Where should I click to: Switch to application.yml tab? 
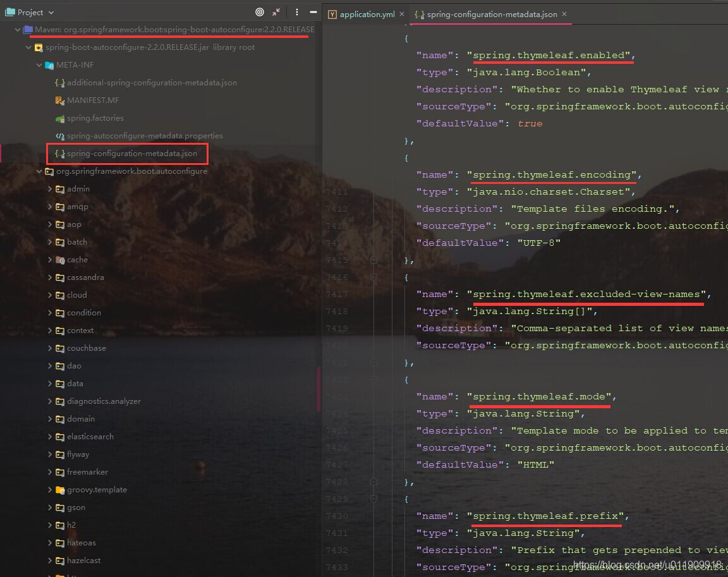click(x=367, y=15)
